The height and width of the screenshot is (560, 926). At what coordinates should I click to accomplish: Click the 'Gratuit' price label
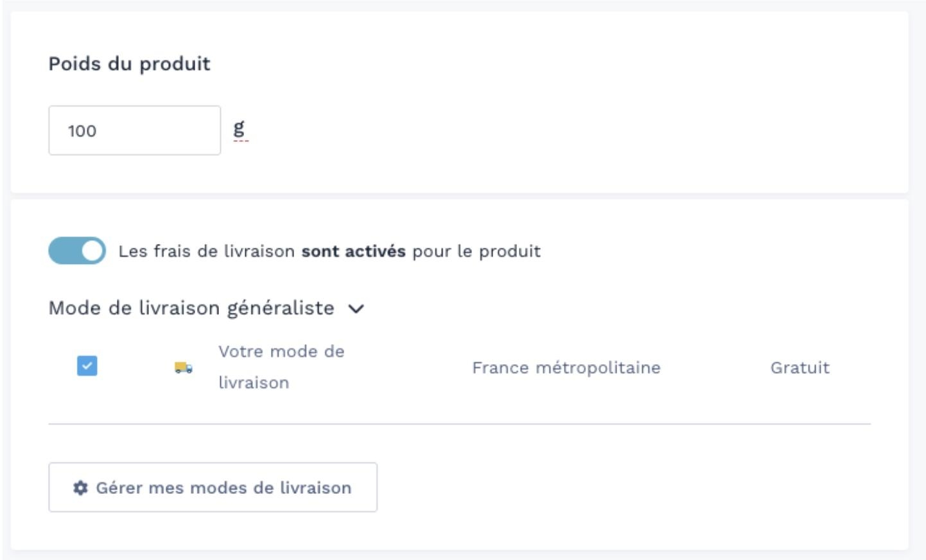click(799, 367)
